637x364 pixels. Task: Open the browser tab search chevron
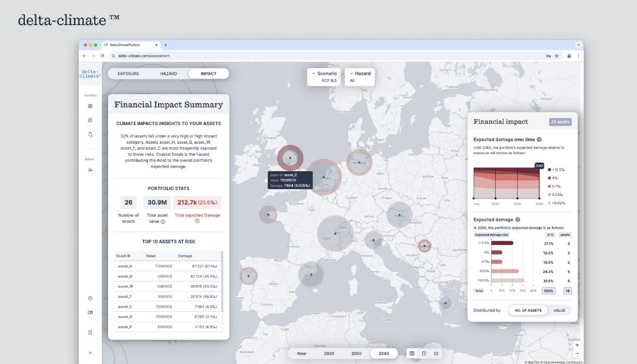click(x=579, y=45)
